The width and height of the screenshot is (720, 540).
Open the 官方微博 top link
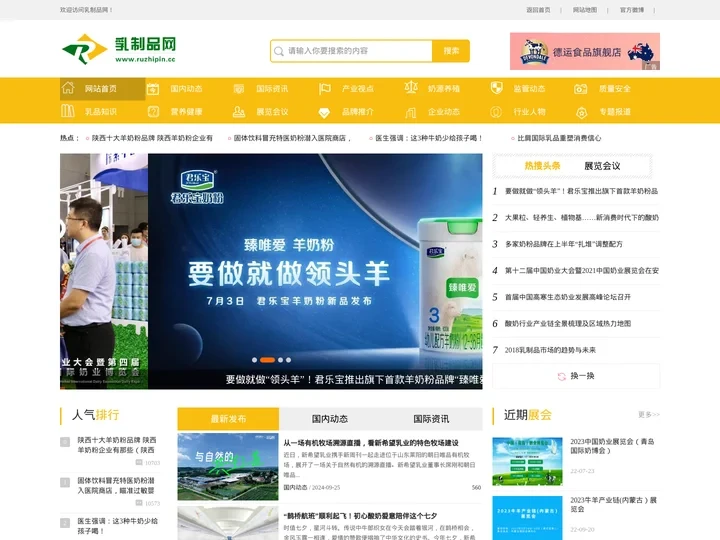pos(632,10)
